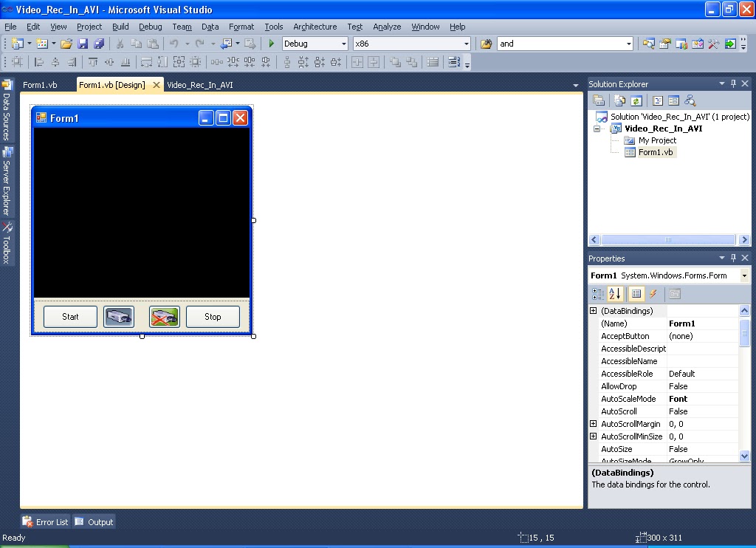Open the Debug configuration dropdown

click(x=344, y=44)
